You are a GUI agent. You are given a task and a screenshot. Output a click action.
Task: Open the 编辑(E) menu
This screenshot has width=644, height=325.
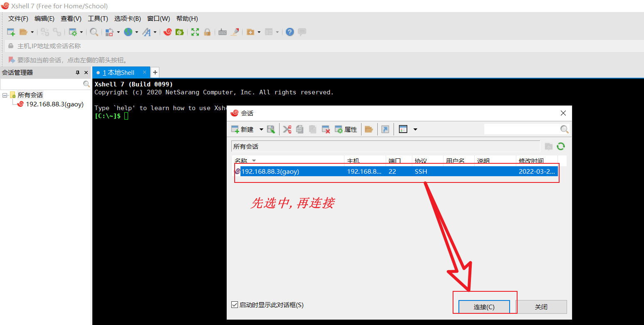(45, 19)
